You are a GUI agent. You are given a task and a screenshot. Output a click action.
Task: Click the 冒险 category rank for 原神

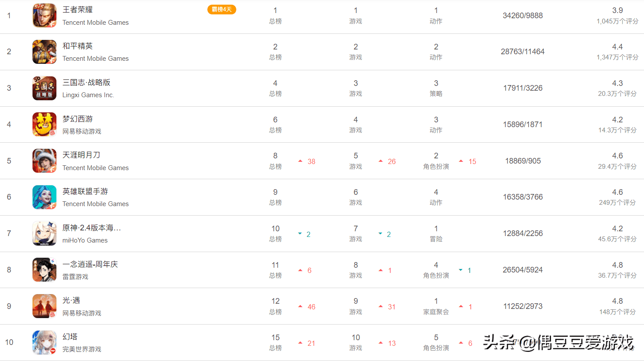click(x=436, y=233)
